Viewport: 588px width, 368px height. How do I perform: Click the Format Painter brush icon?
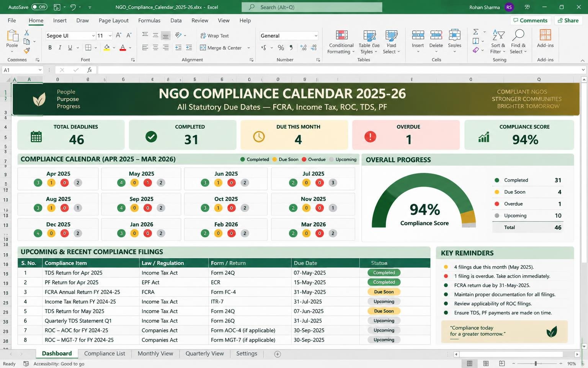tap(26, 51)
